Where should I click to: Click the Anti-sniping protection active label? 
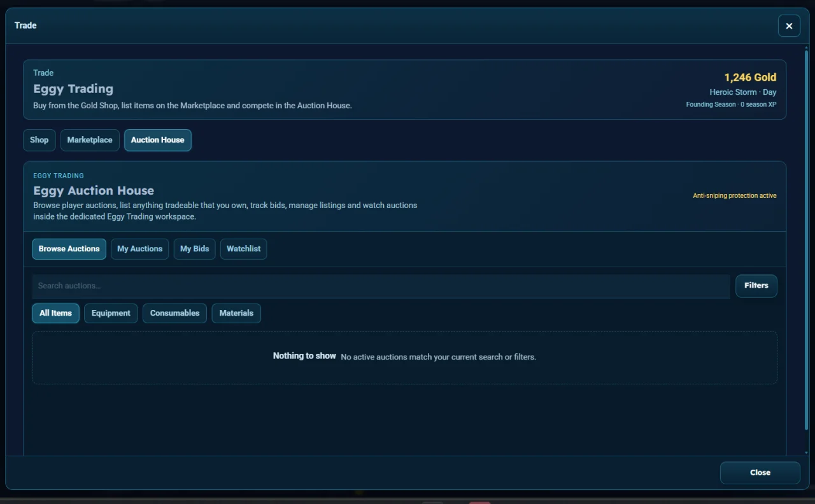click(x=735, y=196)
